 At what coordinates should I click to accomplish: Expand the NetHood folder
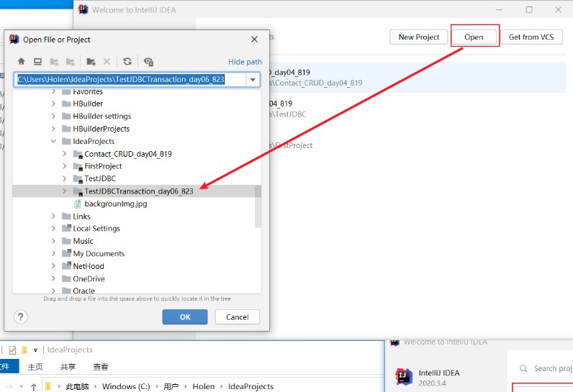(x=53, y=266)
